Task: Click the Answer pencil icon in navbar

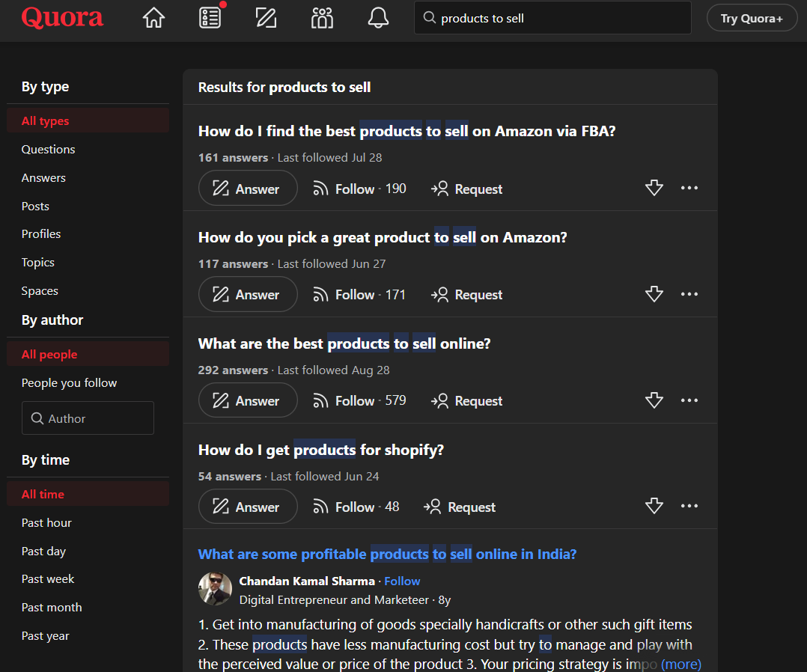Action: (266, 18)
